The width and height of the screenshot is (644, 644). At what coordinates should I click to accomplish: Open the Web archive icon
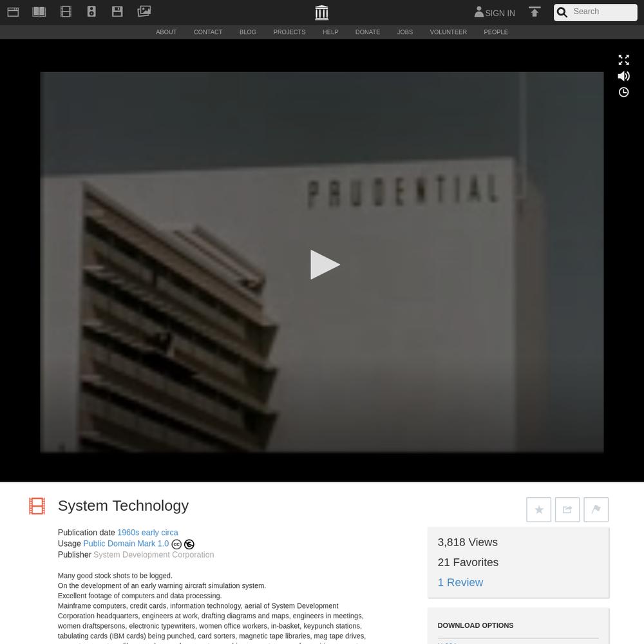pos(13,12)
